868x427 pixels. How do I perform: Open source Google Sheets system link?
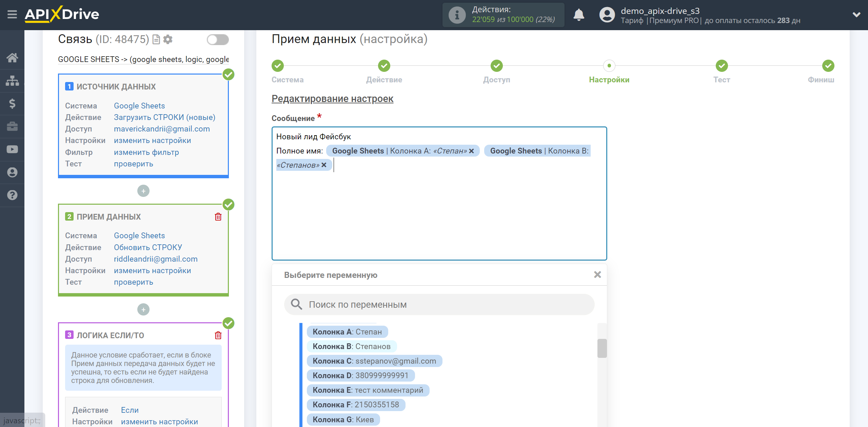139,106
